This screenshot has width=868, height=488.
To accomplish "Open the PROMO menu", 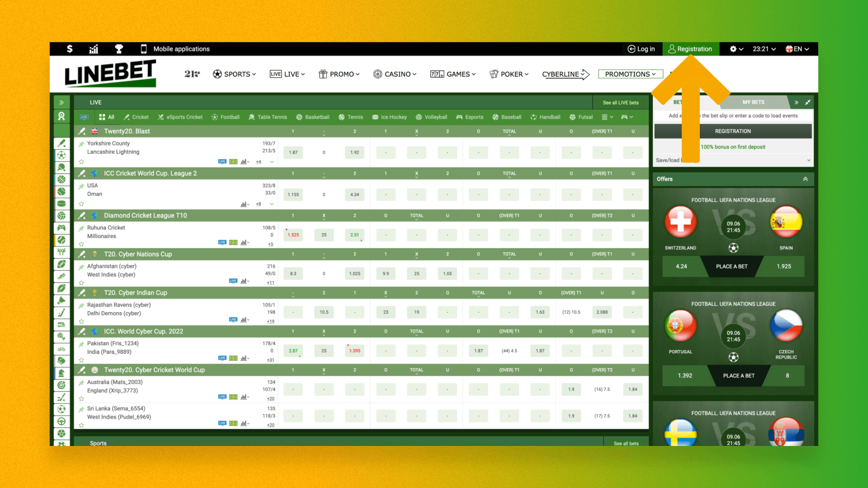I will pyautogui.click(x=339, y=74).
